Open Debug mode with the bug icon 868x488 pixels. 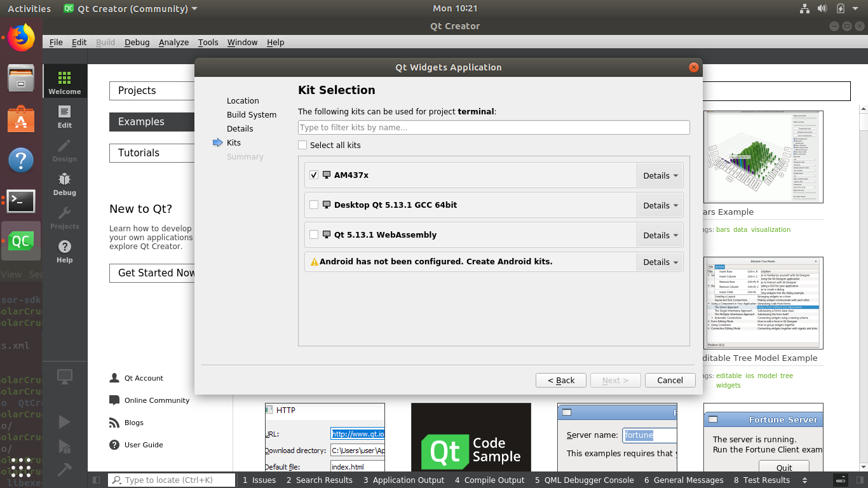click(x=64, y=184)
